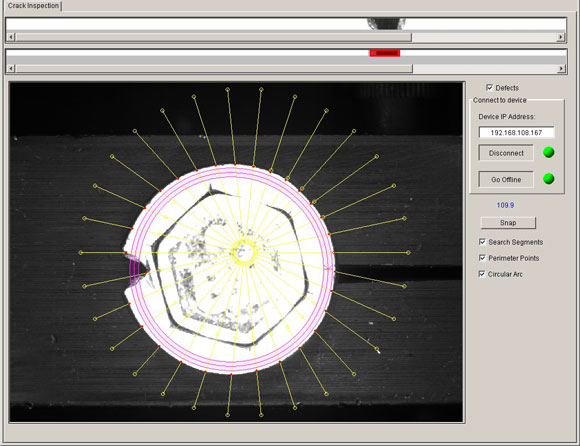Toggle the Defects checkbox
Image resolution: width=580 pixels, height=446 pixels.
click(489, 88)
